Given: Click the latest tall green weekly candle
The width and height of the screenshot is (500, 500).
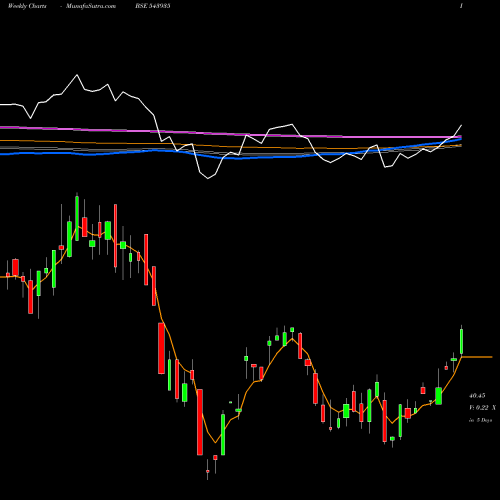Looking at the screenshot, I should point(462,341).
